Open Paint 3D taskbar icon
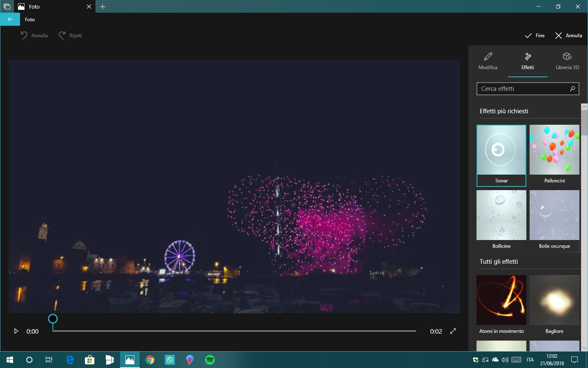Viewport: 588px width, 368px height. point(190,360)
